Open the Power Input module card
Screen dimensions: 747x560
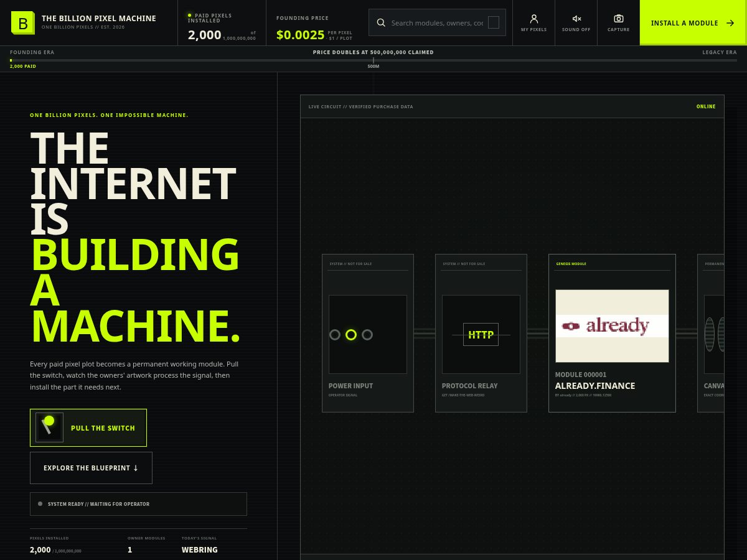[x=368, y=333]
